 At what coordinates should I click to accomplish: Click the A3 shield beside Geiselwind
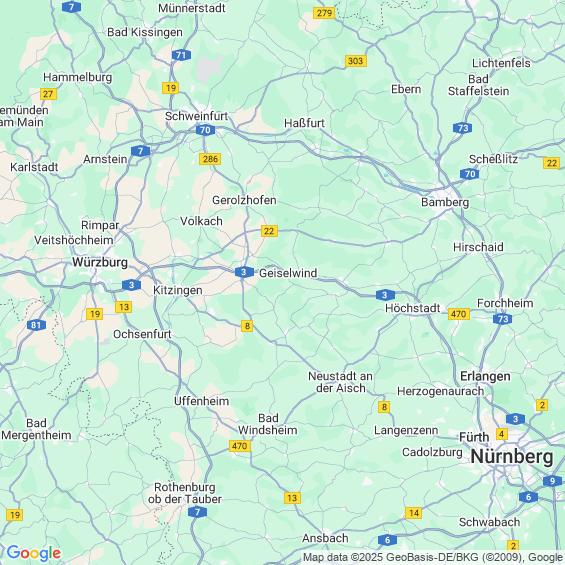coord(244,272)
